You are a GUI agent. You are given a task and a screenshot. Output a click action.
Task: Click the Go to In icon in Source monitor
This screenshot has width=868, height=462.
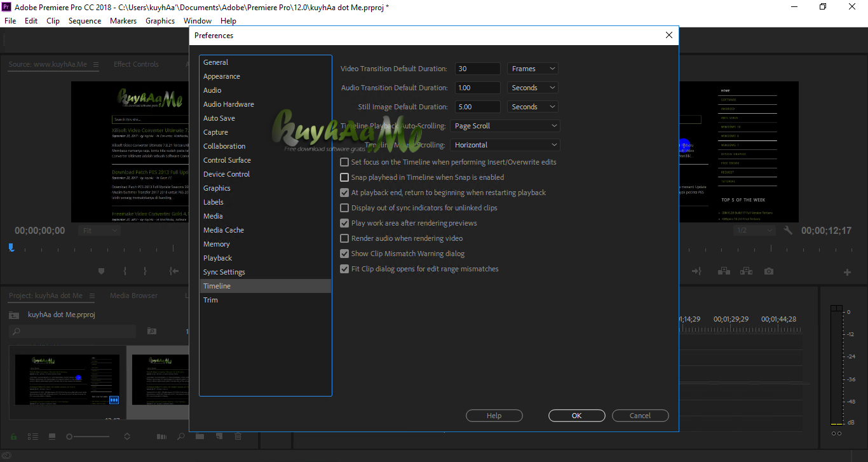point(173,271)
